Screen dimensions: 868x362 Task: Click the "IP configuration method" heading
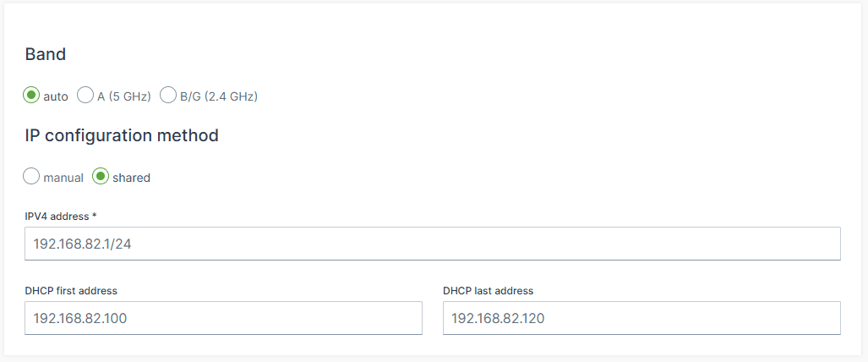122,135
